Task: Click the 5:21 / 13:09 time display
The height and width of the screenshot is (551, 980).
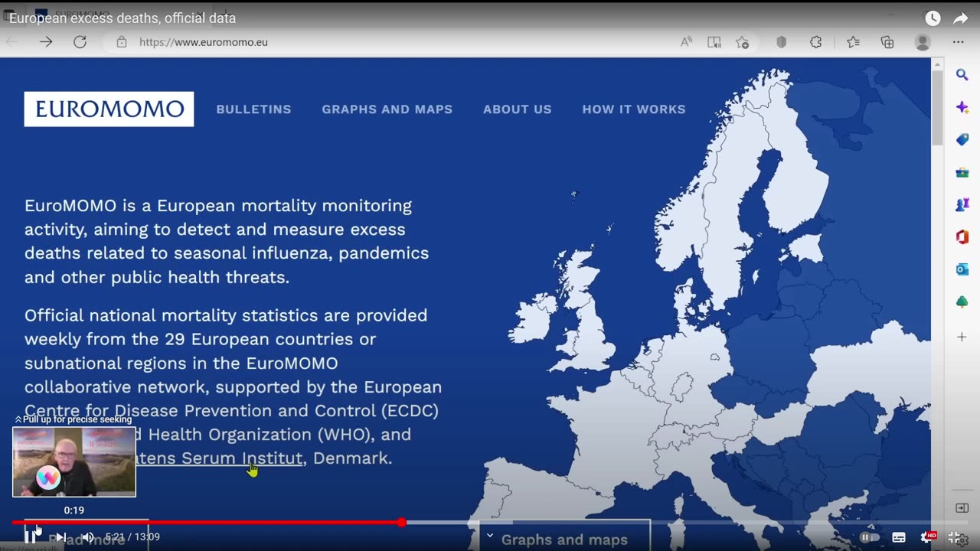Action: pos(132,537)
